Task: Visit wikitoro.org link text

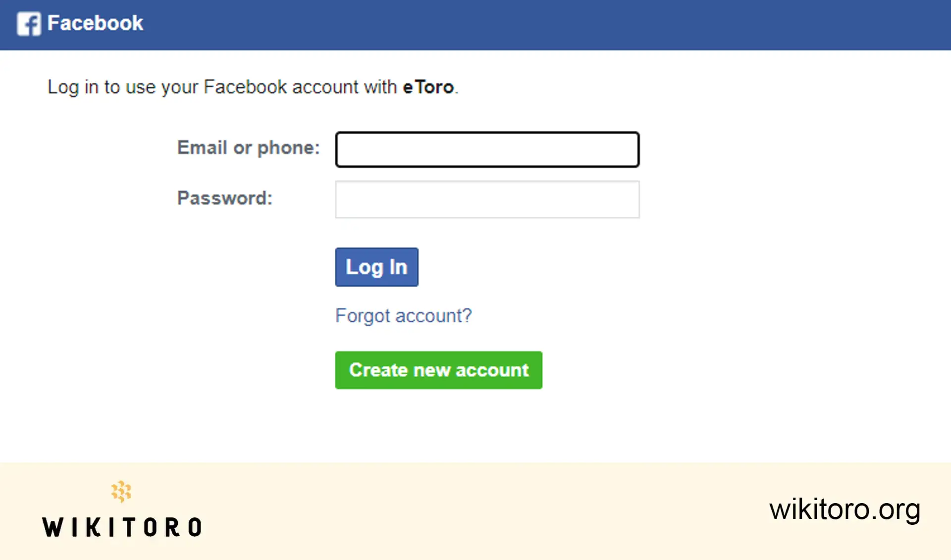Action: [x=845, y=510]
